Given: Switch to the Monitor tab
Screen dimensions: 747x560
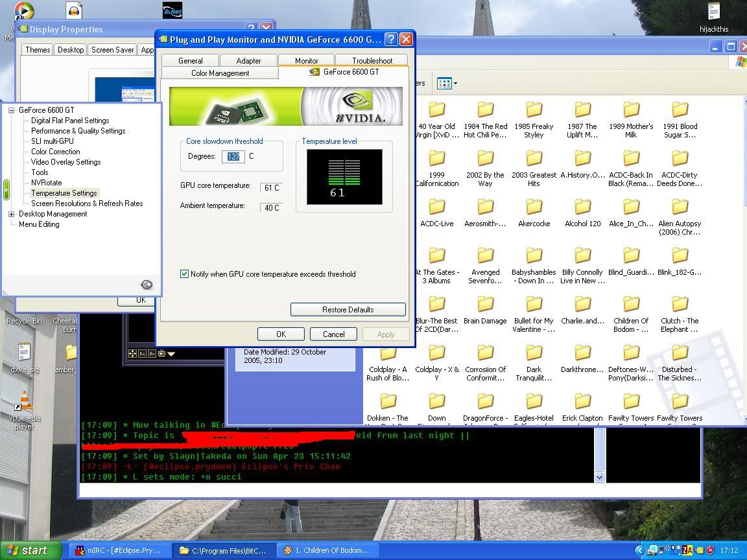Looking at the screenshot, I should [306, 60].
